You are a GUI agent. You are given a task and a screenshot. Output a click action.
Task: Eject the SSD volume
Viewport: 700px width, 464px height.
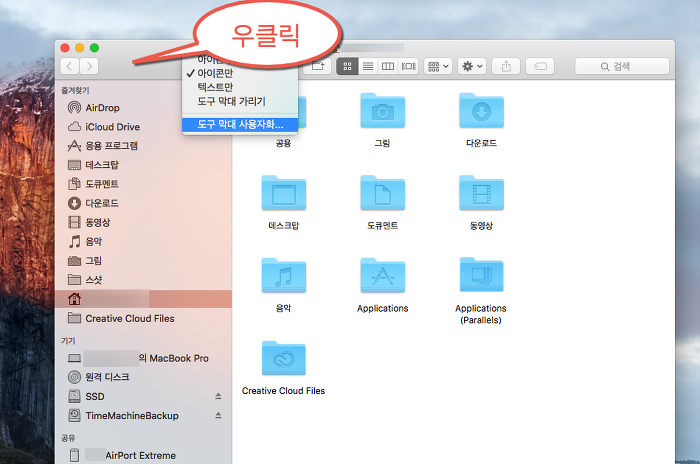tap(218, 396)
